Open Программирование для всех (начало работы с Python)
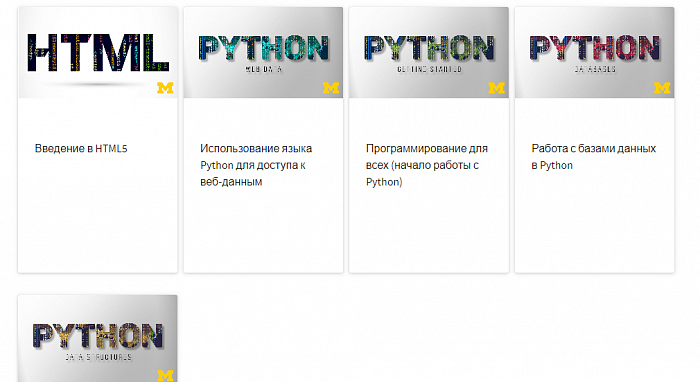The width and height of the screenshot is (700, 382). click(427, 165)
